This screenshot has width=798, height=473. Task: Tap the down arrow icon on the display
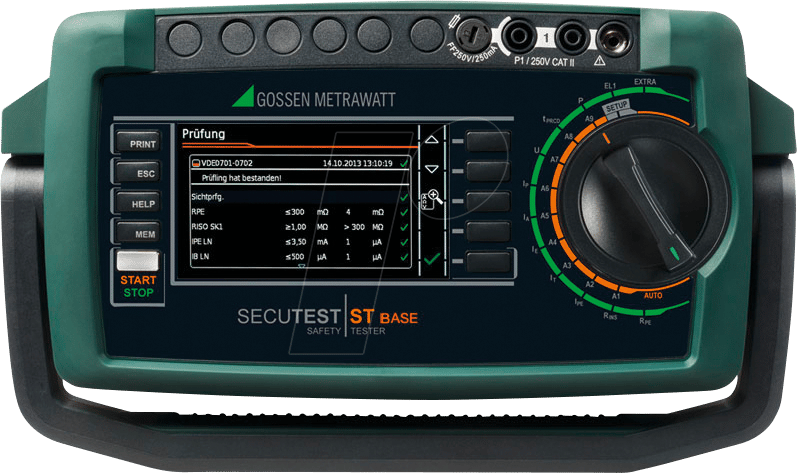tap(432, 169)
